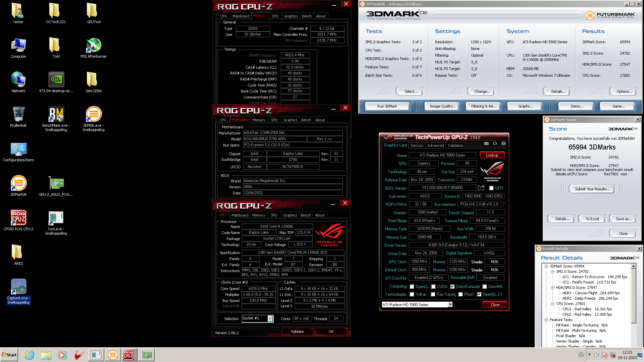Collapse the 3DMark Score: 65994 tree node

point(546,266)
